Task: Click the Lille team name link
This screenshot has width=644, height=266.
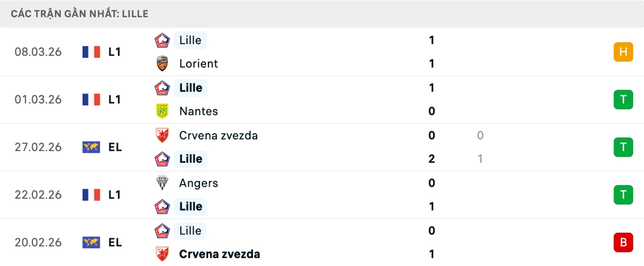Action: (x=190, y=40)
